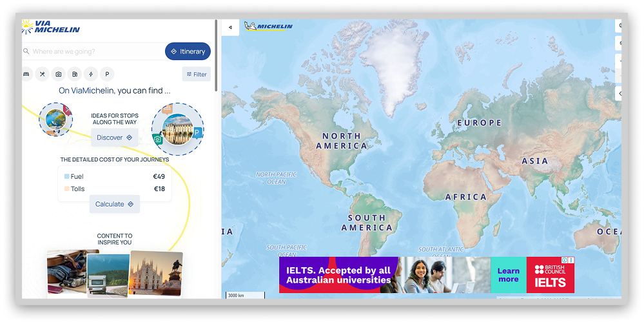Viewport: 644px width, 324px height.
Task: Click the 'Where are we going?' search field
Action: [x=93, y=52]
